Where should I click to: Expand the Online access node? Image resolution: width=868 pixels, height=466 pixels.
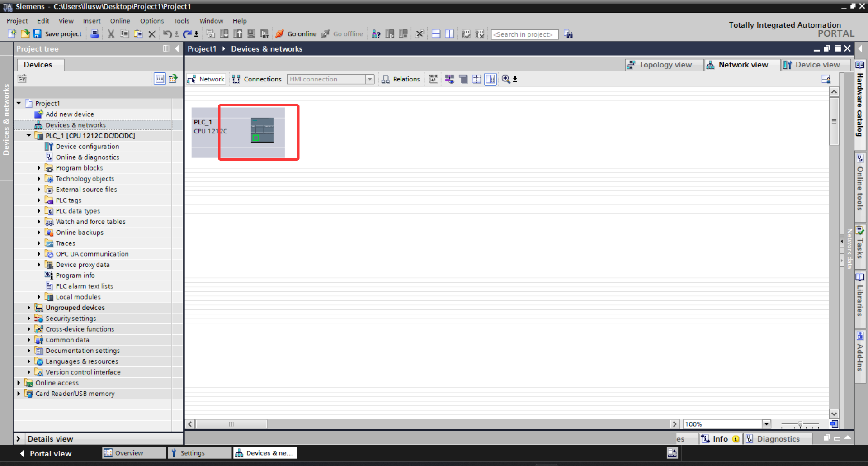coord(19,383)
